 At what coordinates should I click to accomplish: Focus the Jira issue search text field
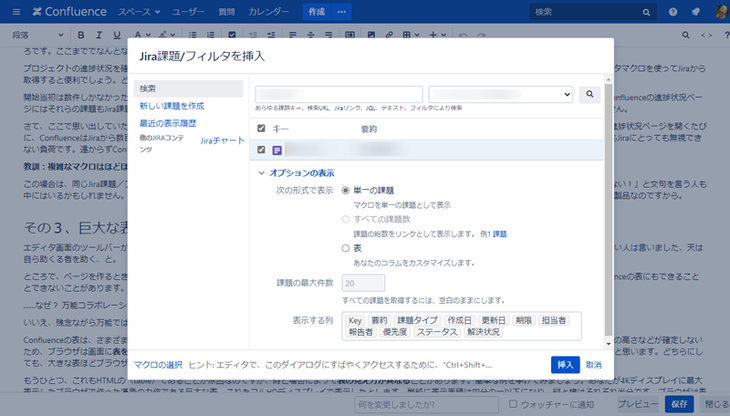(339, 94)
